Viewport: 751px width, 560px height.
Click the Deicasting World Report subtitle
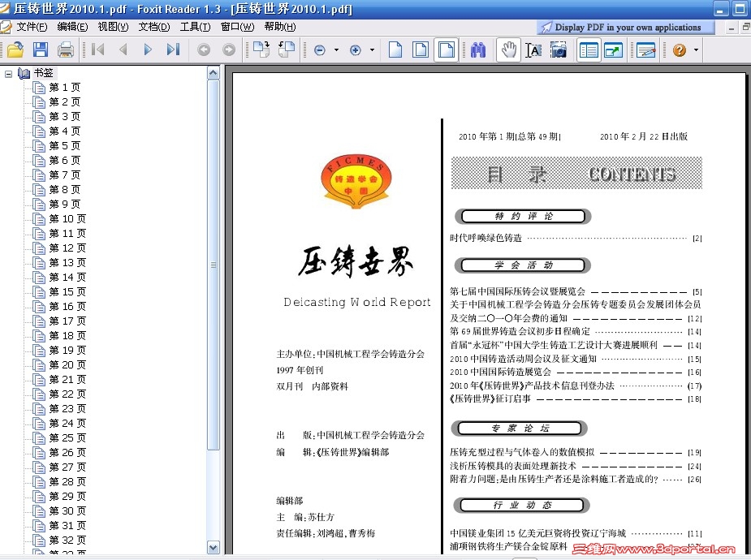pyautogui.click(x=357, y=302)
